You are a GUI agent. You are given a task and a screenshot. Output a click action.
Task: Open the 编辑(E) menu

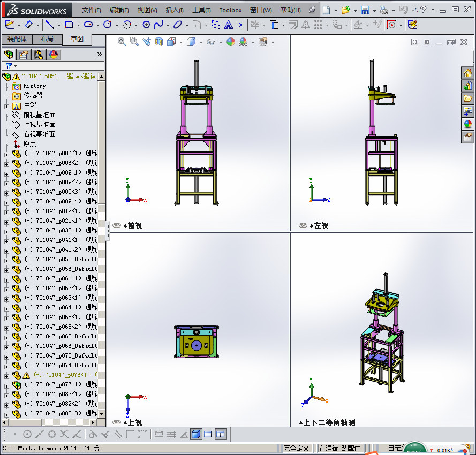click(x=119, y=10)
